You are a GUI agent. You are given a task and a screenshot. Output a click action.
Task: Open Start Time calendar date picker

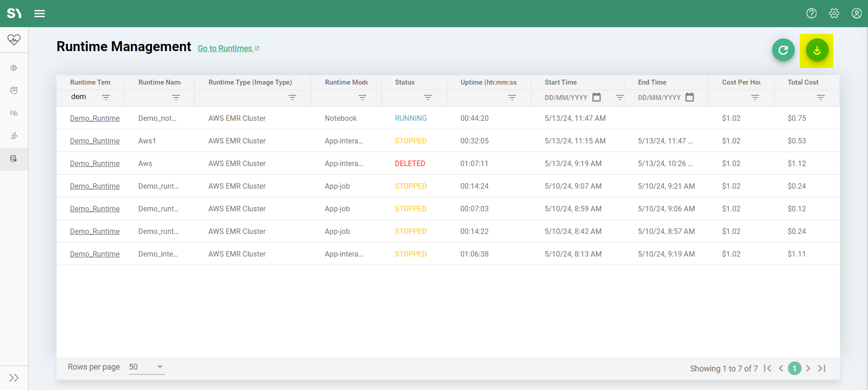tap(597, 97)
